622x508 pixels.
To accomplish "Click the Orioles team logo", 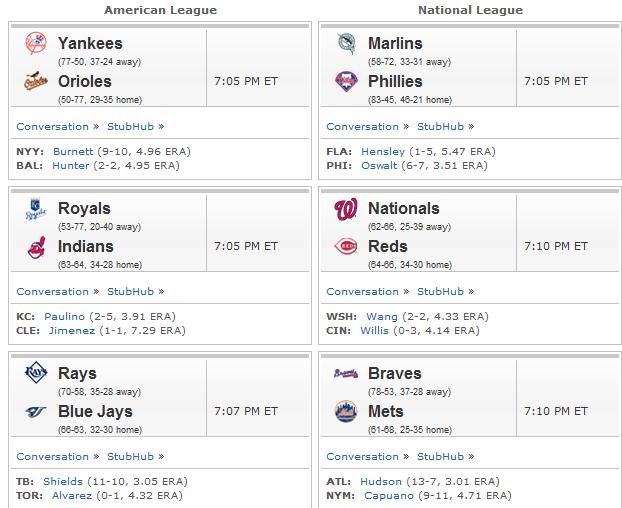I will [x=36, y=81].
